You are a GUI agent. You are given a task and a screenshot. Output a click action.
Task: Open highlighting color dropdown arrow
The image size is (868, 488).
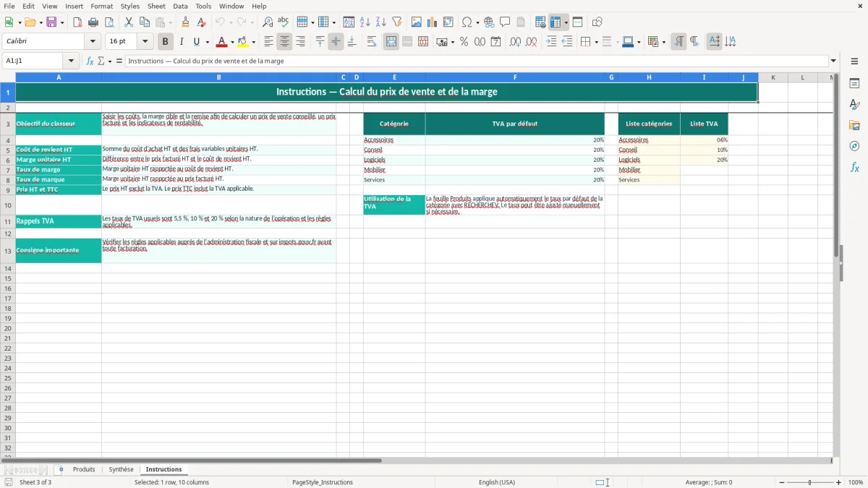[253, 42]
